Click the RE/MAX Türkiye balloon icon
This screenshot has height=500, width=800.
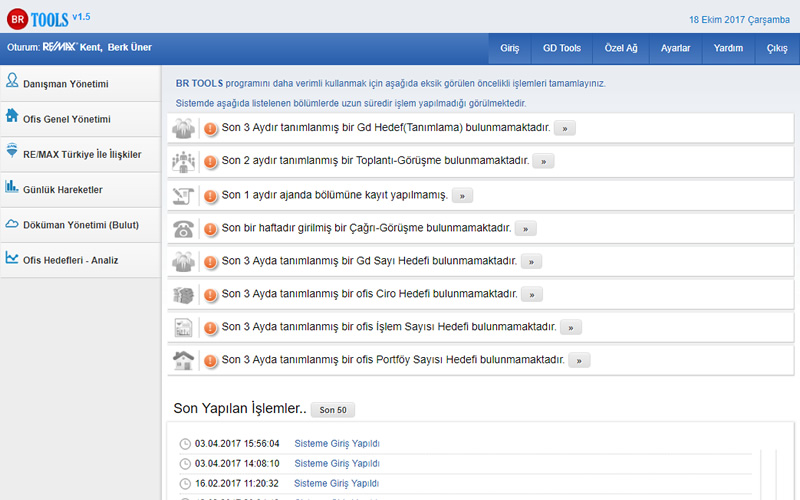pos(12,151)
